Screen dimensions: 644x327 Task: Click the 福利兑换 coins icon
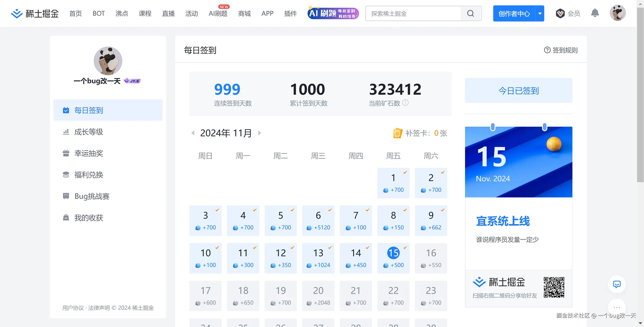(66, 175)
